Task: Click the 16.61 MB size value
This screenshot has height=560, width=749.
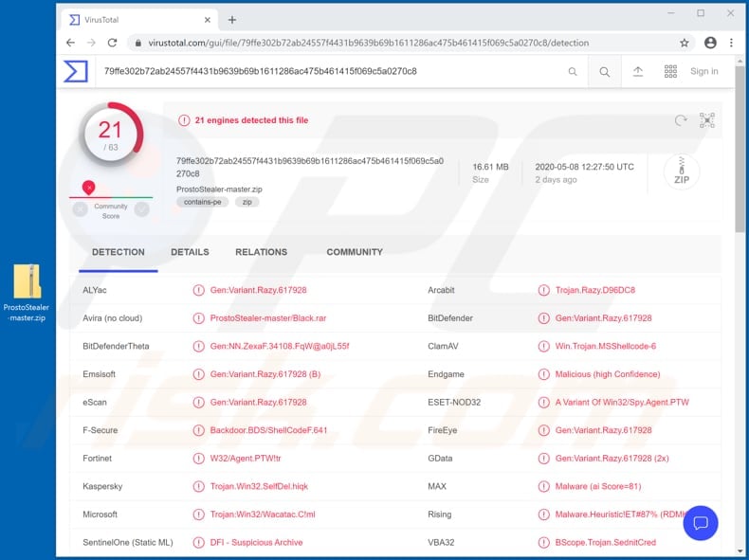Action: pyautogui.click(x=490, y=167)
